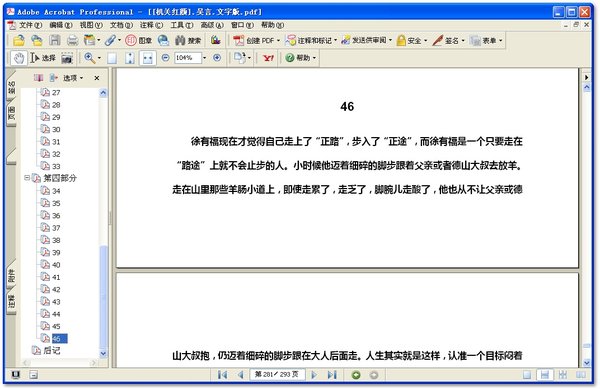Switch to the 注释 comments side tab
The image size is (600, 390).
pyautogui.click(x=11, y=302)
